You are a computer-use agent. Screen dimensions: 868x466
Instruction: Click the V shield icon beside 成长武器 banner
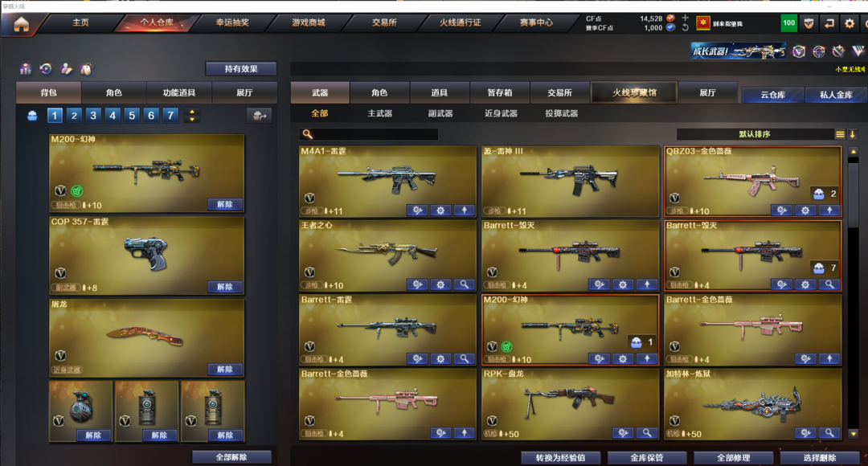798,51
